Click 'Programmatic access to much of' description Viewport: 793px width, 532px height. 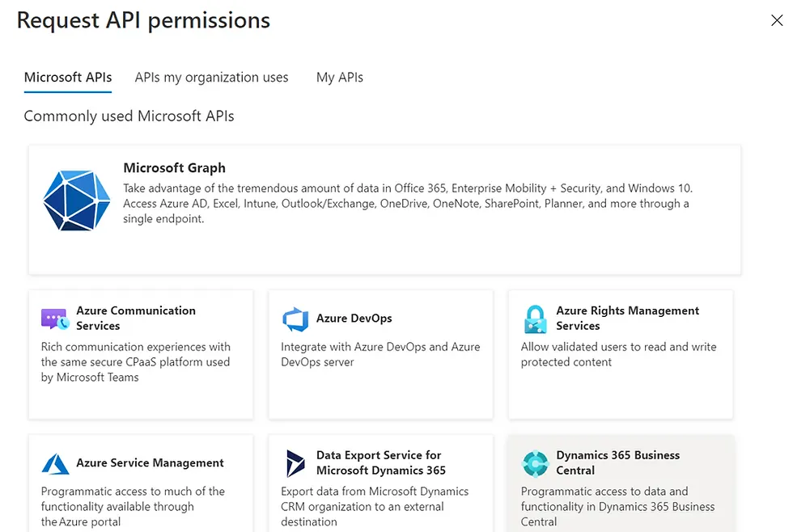133,507
